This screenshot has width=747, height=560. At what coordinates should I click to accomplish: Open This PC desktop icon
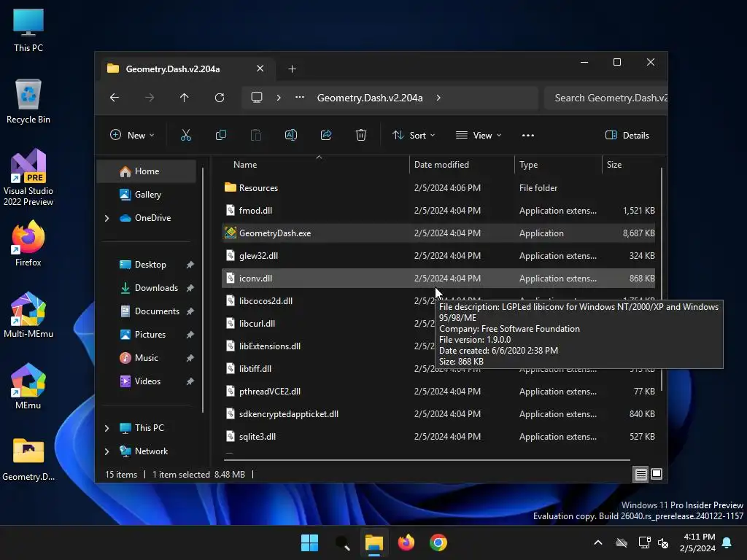point(28,30)
